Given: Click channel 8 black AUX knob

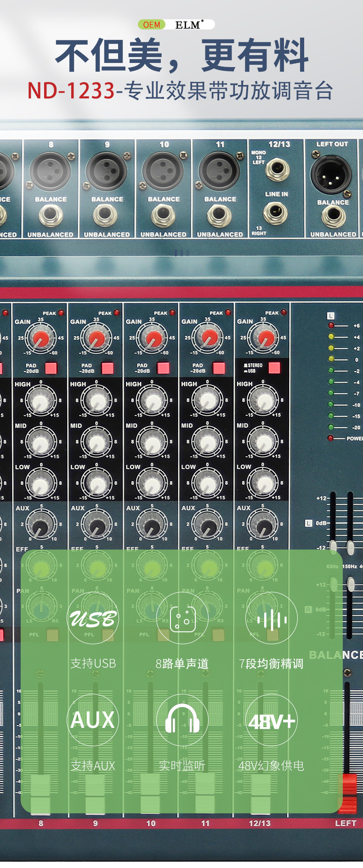Looking at the screenshot, I should pos(41,525).
